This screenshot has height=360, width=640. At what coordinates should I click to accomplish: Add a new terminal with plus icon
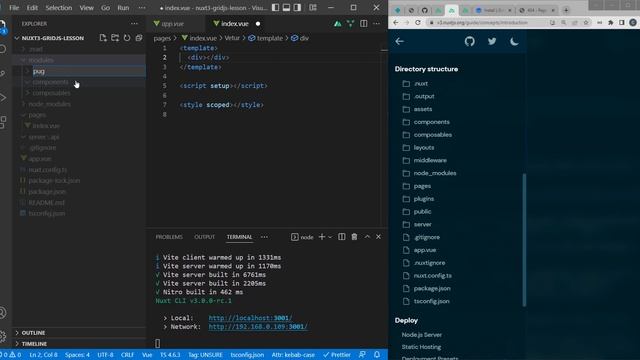[322, 237]
